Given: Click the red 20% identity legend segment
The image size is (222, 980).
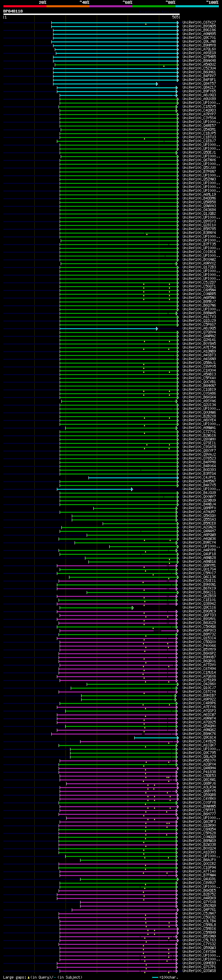Looking at the screenshot, I should pos(25,6).
